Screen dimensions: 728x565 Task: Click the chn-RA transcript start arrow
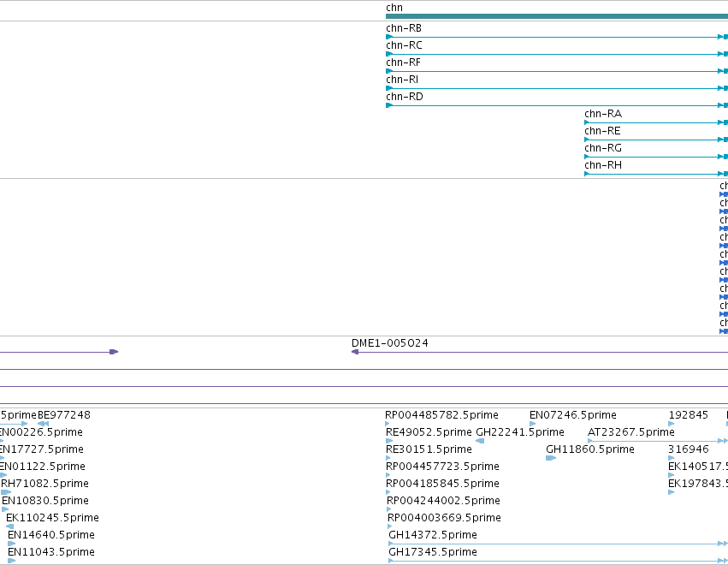click(587, 122)
